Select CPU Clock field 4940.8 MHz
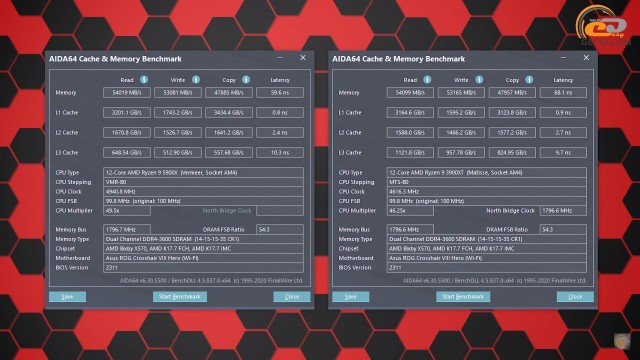Screen dimensions: 640x360 tap(203, 191)
